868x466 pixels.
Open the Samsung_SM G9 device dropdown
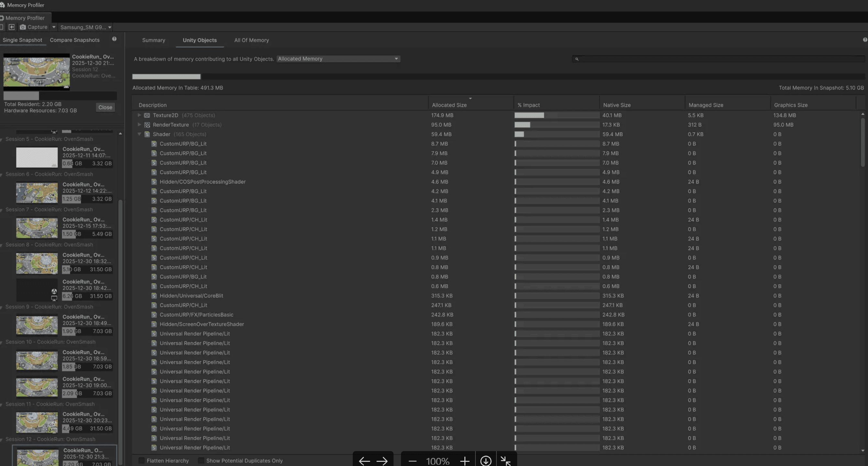coord(85,27)
